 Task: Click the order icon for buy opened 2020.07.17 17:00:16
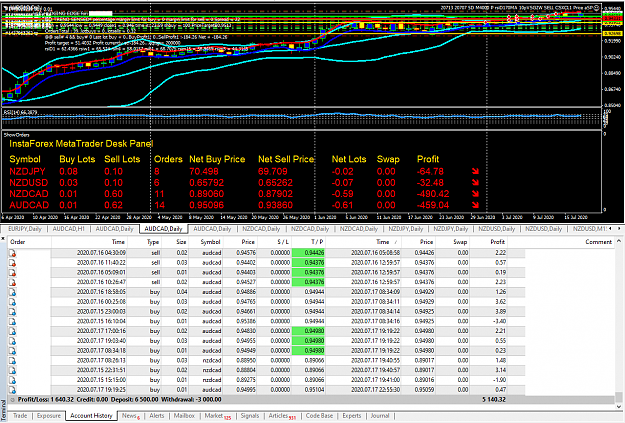tap(13, 331)
